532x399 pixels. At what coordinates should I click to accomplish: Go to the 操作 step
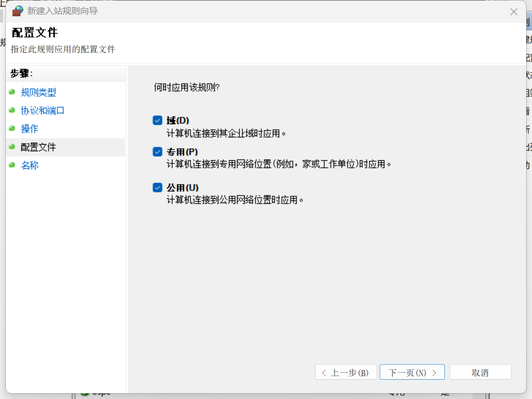tap(29, 129)
